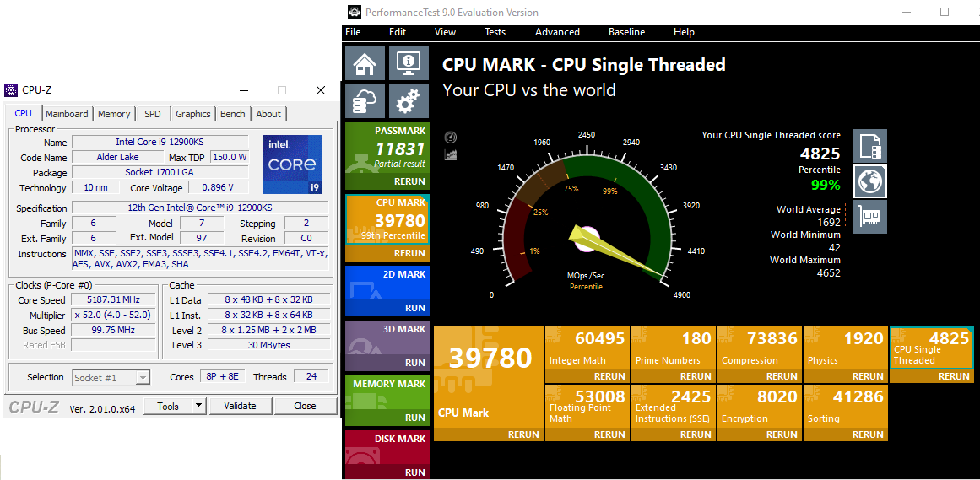Open the Tools dropdown arrow in CPU-Z

click(x=198, y=407)
